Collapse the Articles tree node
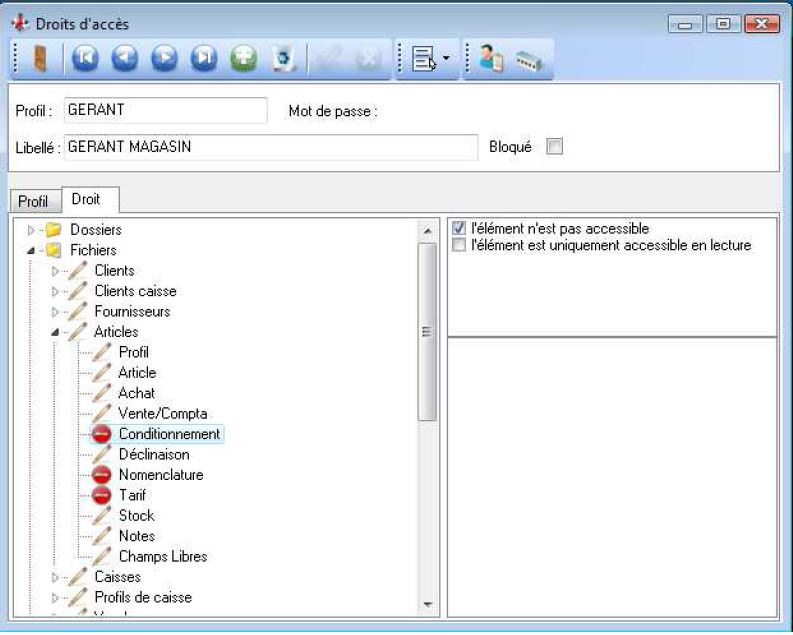The image size is (793, 635). point(56,332)
